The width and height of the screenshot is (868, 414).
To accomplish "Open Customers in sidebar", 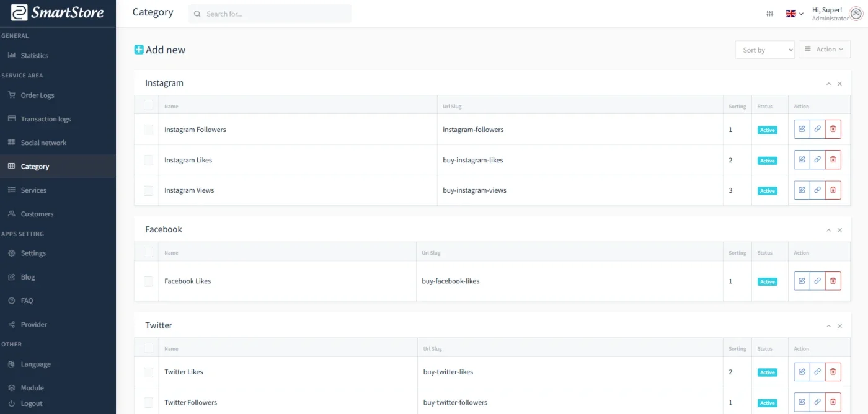I will pos(58,214).
